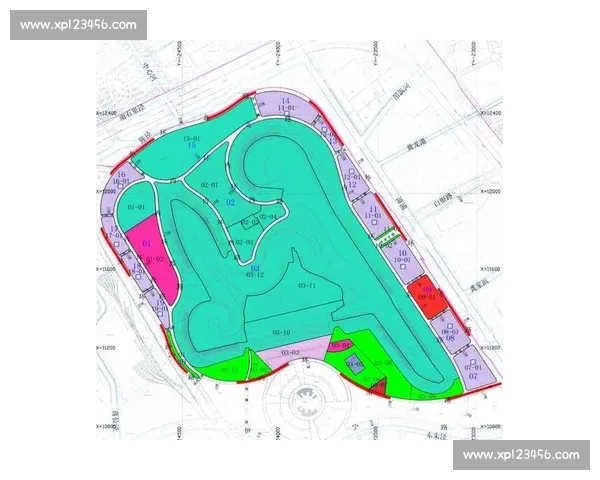Click the 03-12 area label
Image resolution: width=600 pixels, height=480 pixels.
click(x=256, y=274)
